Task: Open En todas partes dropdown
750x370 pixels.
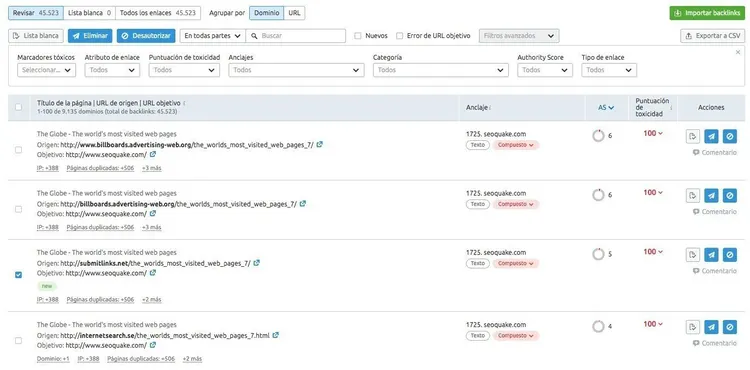Action: 212,36
